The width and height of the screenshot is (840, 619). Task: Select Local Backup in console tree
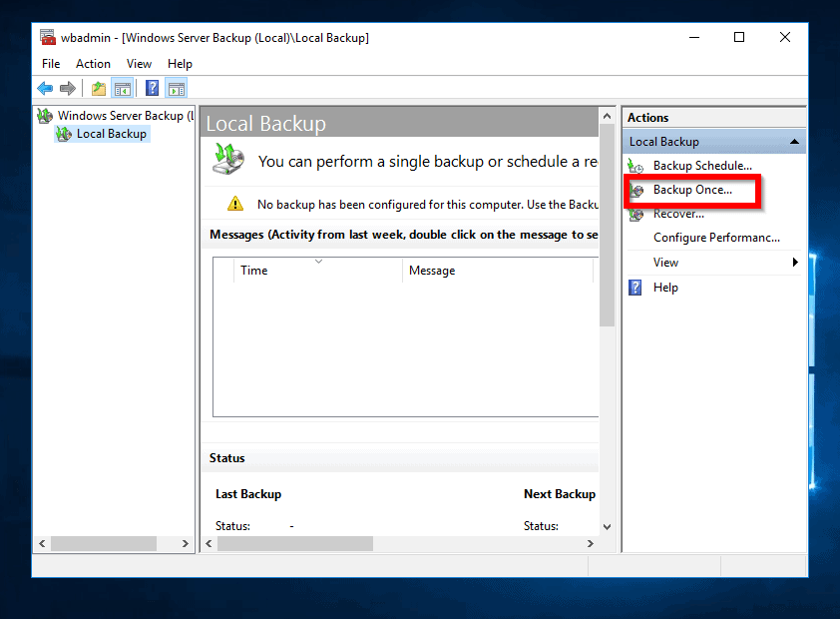[111, 134]
